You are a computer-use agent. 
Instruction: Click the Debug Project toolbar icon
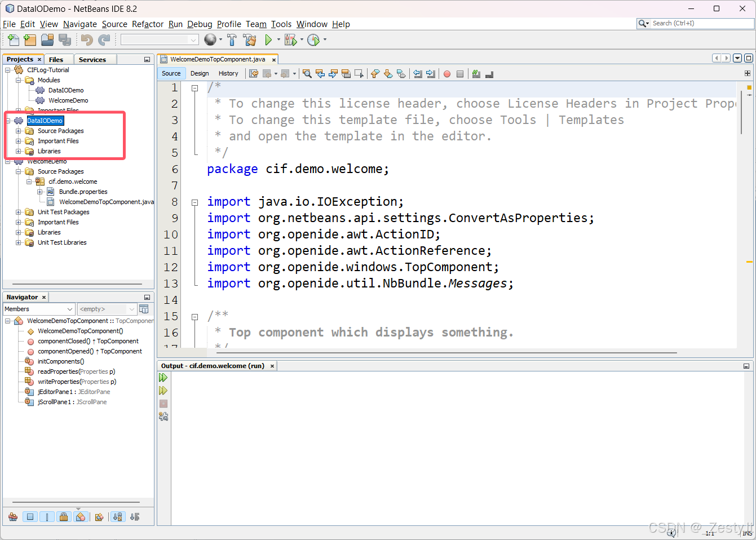click(x=289, y=39)
